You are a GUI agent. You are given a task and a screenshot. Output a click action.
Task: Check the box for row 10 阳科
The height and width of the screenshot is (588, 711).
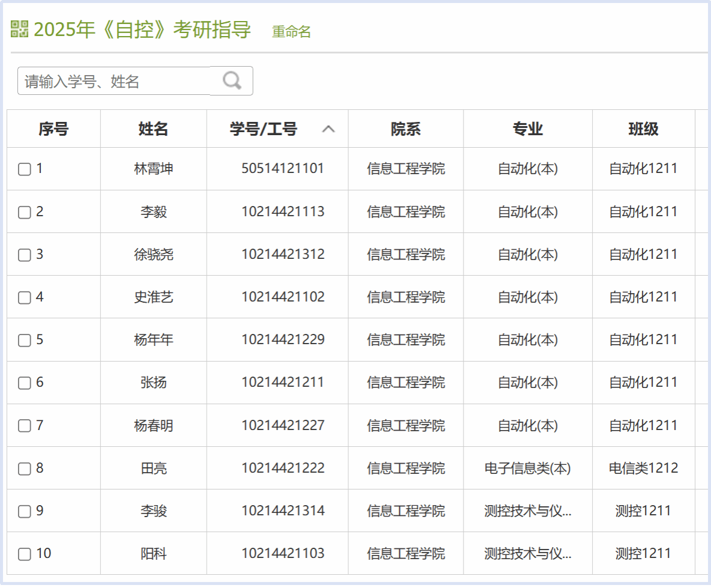tap(24, 554)
